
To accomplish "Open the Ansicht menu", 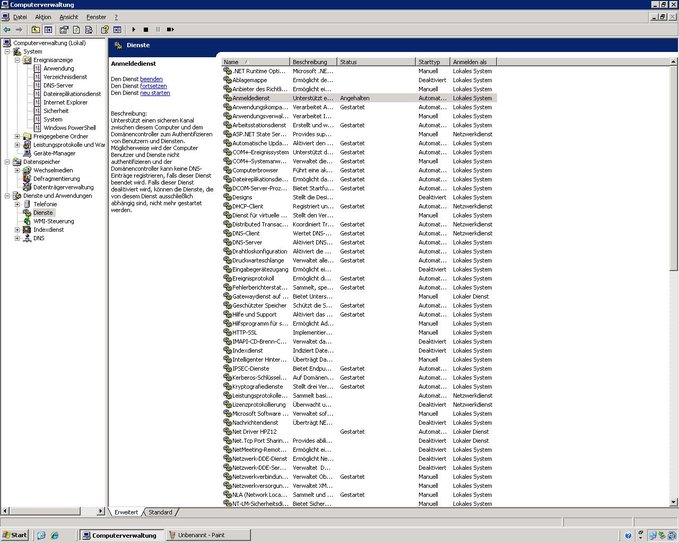I will pos(69,17).
